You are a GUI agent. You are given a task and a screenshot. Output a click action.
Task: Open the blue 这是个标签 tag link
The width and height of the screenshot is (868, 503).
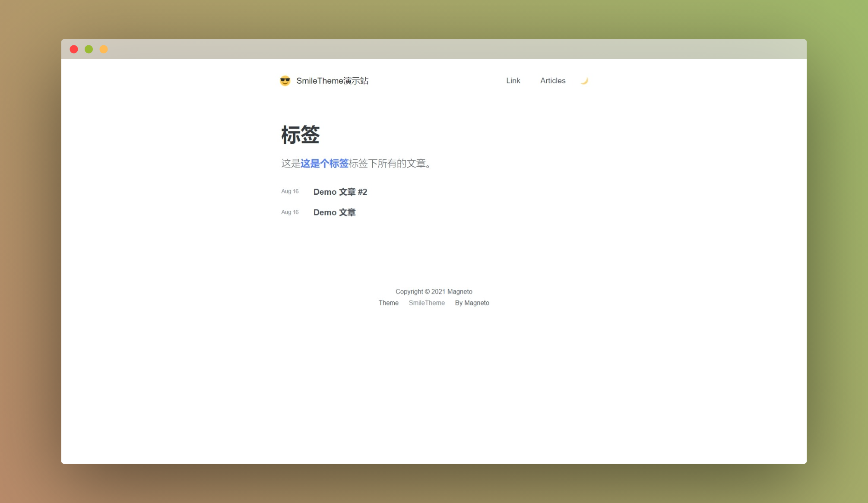pyautogui.click(x=324, y=164)
